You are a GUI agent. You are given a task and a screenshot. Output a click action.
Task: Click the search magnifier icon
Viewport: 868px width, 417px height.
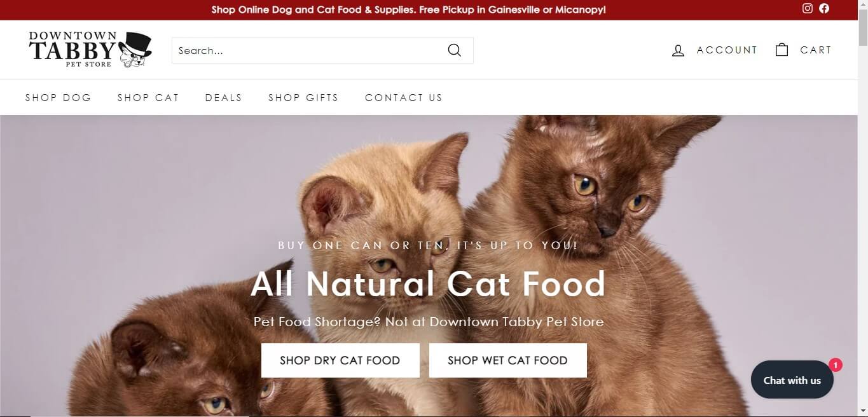(454, 50)
